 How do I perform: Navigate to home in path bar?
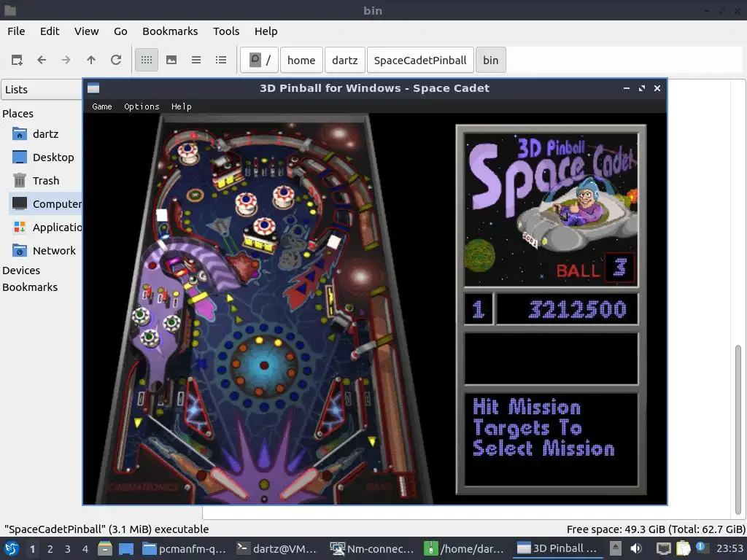click(x=301, y=60)
